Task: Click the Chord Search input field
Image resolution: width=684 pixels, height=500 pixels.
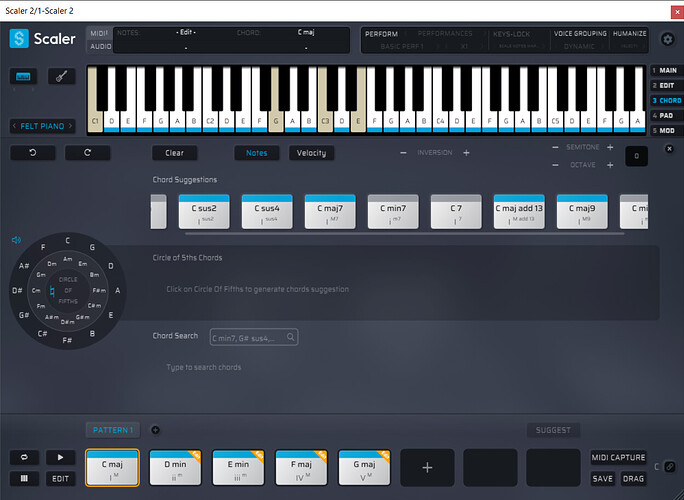Action: (x=254, y=337)
